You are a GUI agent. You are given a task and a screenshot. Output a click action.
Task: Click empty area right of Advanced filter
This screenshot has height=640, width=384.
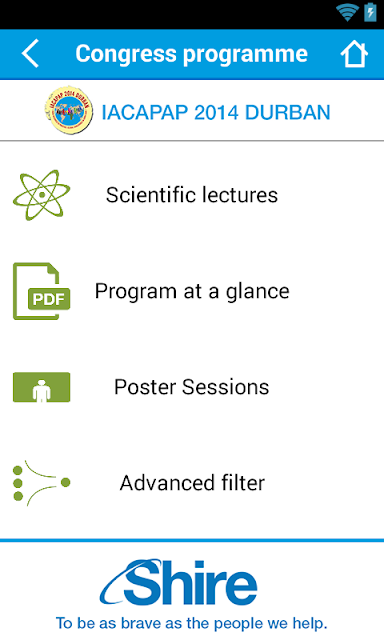(x=324, y=483)
